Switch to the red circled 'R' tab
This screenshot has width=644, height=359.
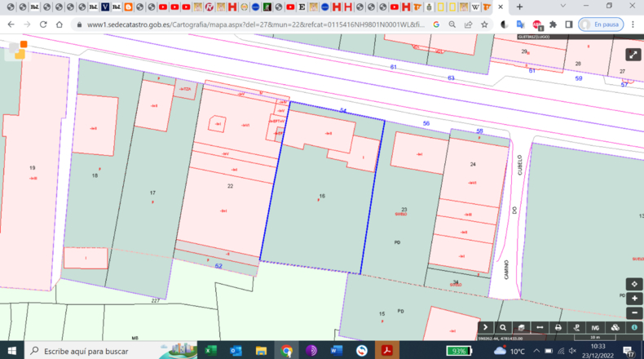click(x=209, y=7)
